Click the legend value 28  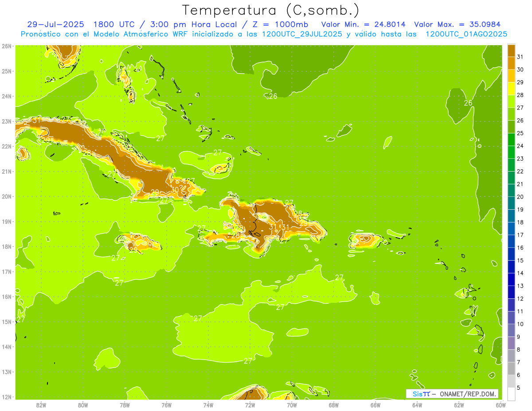520,95
